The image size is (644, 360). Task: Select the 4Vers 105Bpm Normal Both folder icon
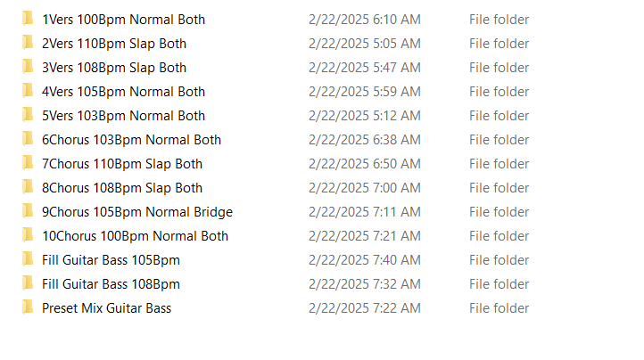point(28,91)
